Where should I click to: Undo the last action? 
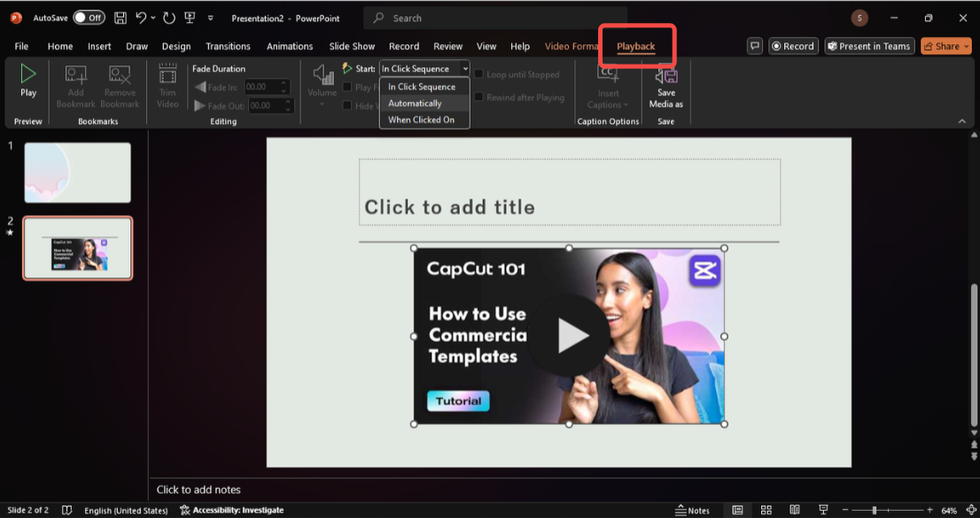click(141, 18)
